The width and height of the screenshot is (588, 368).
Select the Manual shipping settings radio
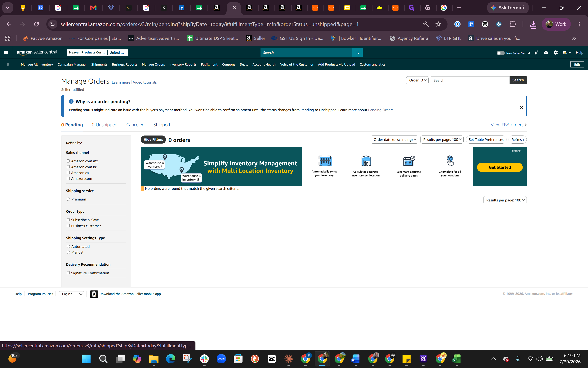pyautogui.click(x=68, y=252)
